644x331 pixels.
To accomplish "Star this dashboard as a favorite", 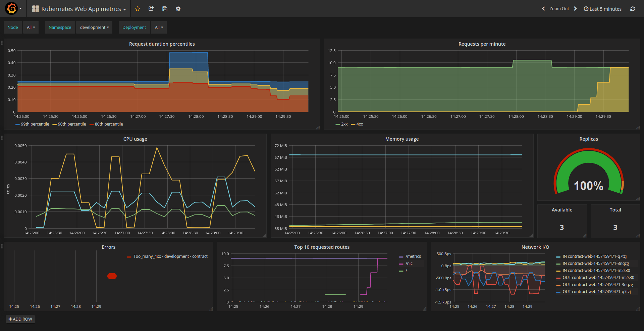I will coord(138,9).
